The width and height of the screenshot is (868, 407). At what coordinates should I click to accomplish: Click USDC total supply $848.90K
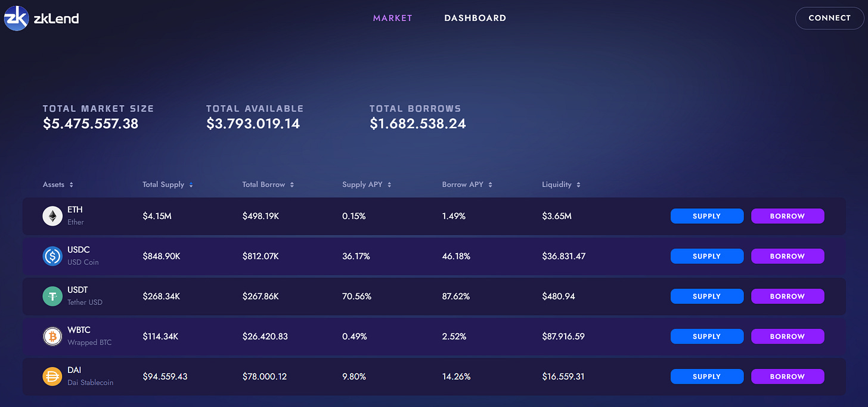(162, 256)
